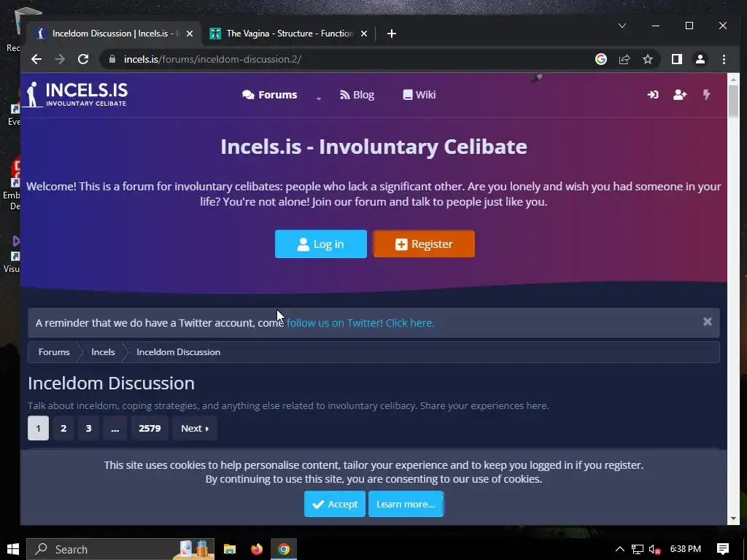The height and width of the screenshot is (560, 747).
Task: Switch to The Vagina - Structure tab
Action: click(x=289, y=34)
